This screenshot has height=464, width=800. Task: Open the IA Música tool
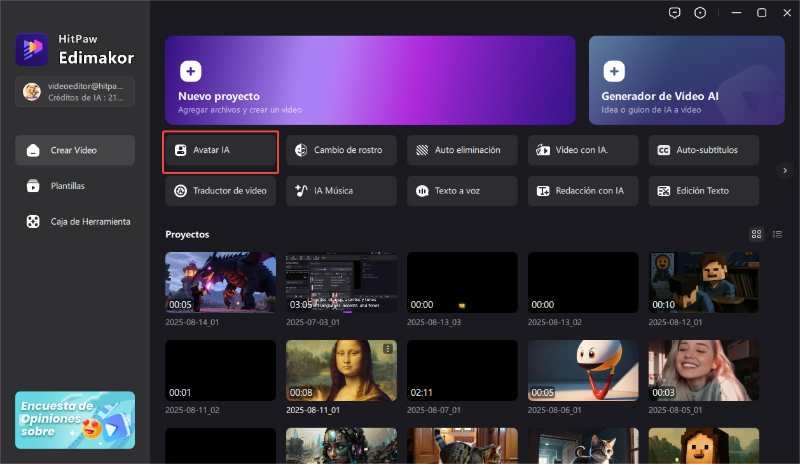[341, 191]
